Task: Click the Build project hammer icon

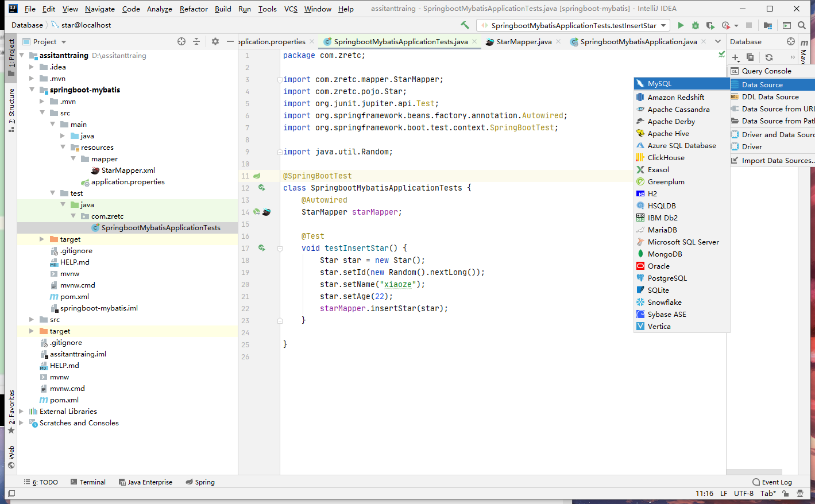Action: (x=465, y=25)
